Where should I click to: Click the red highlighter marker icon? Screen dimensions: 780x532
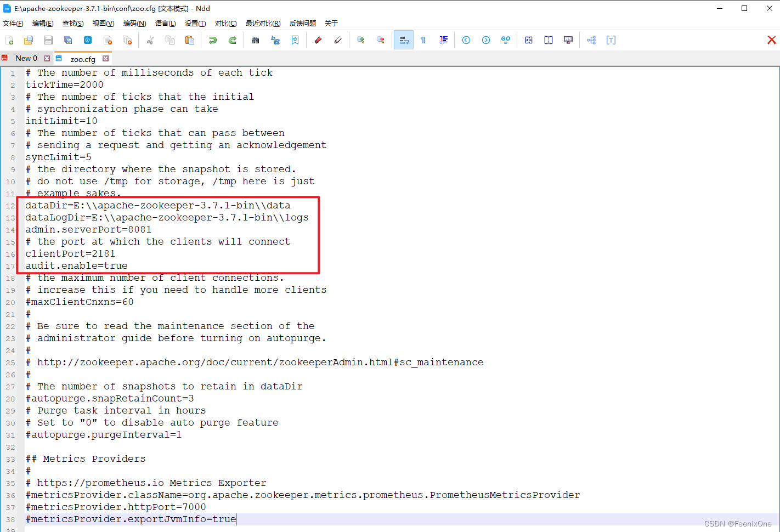pos(318,40)
